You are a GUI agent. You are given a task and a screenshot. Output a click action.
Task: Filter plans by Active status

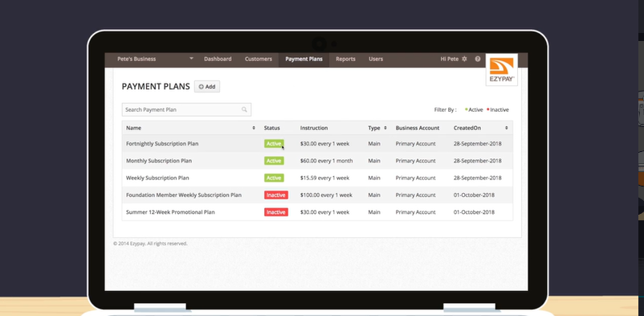(x=474, y=110)
